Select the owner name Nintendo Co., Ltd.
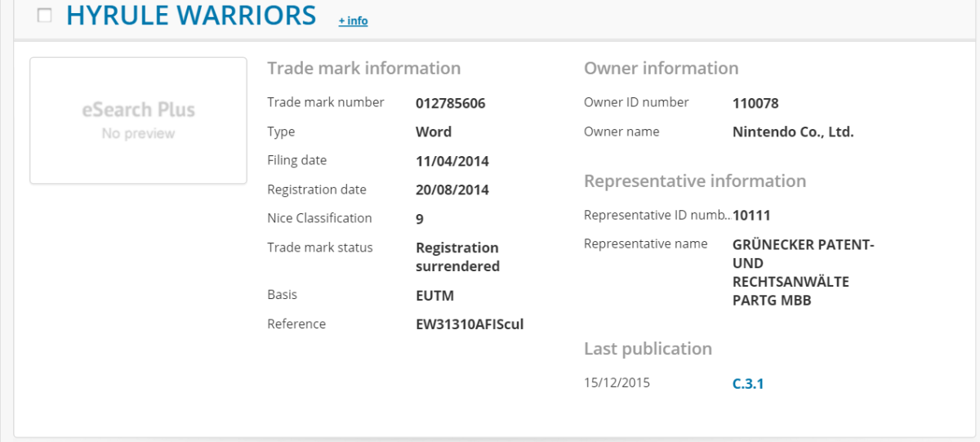 [793, 132]
